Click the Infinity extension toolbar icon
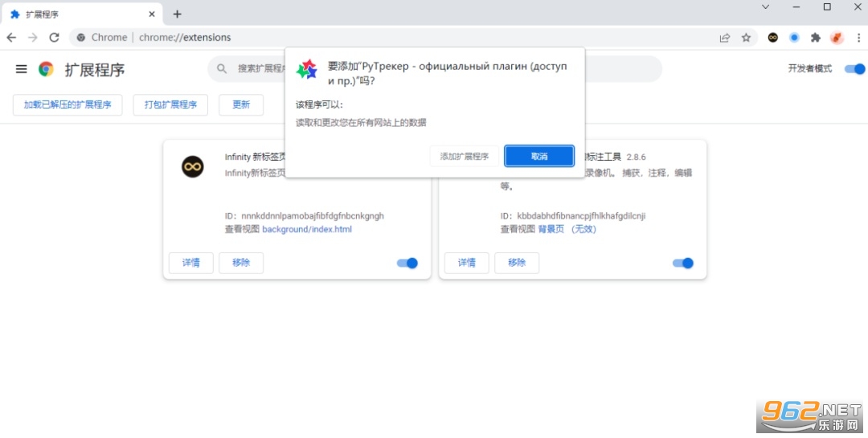The width and height of the screenshot is (868, 438). coord(773,38)
